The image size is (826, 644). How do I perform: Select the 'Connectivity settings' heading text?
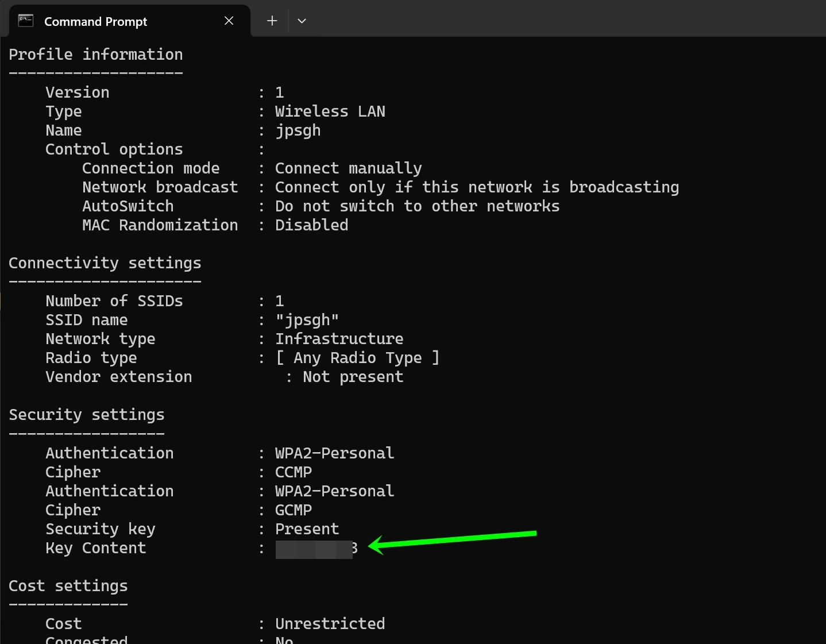click(105, 263)
